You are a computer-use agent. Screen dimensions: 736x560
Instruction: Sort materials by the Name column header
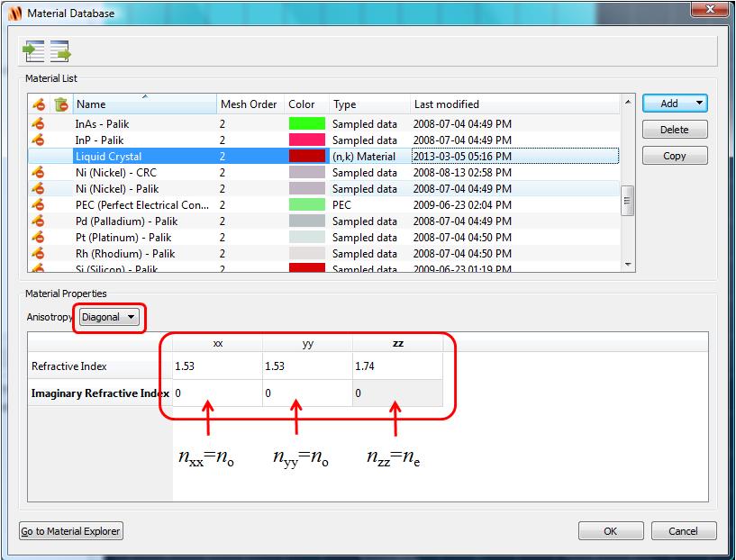[144, 104]
